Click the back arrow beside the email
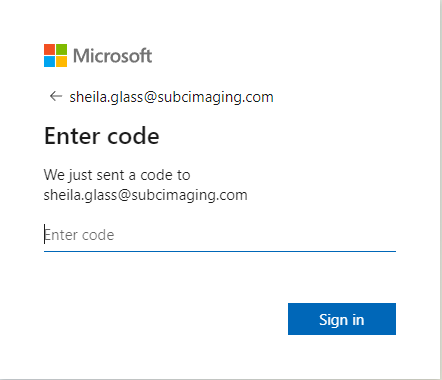The width and height of the screenshot is (442, 380). (x=56, y=96)
